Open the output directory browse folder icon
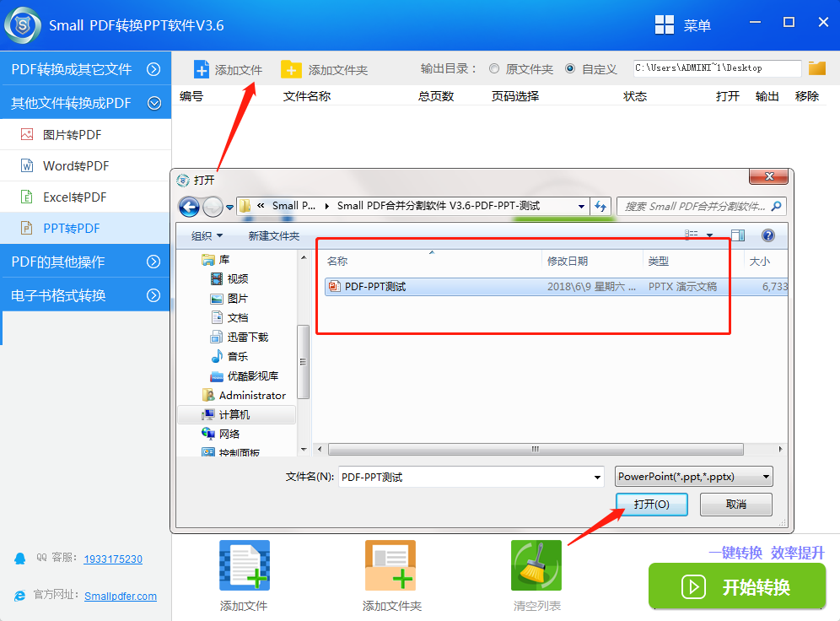This screenshot has height=621, width=840. pos(817,68)
